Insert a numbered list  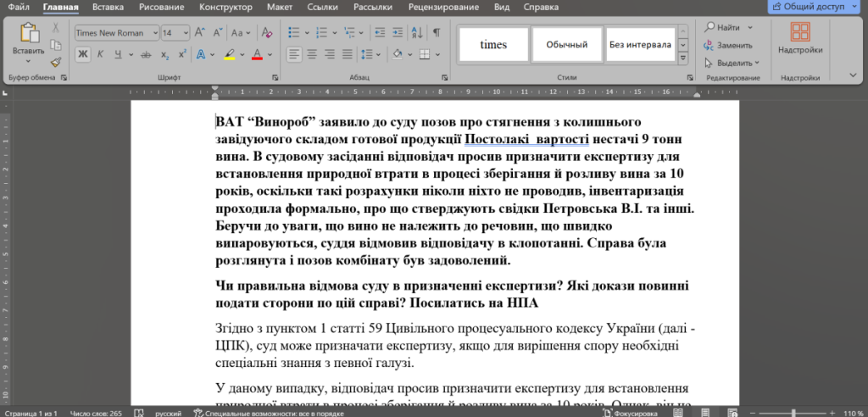point(321,33)
